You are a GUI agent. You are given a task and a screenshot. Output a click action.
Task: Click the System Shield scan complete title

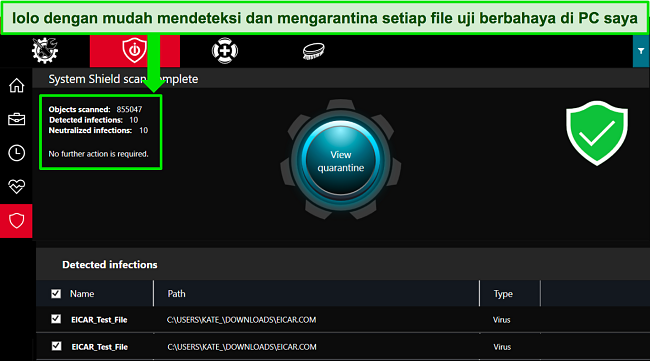(123, 79)
